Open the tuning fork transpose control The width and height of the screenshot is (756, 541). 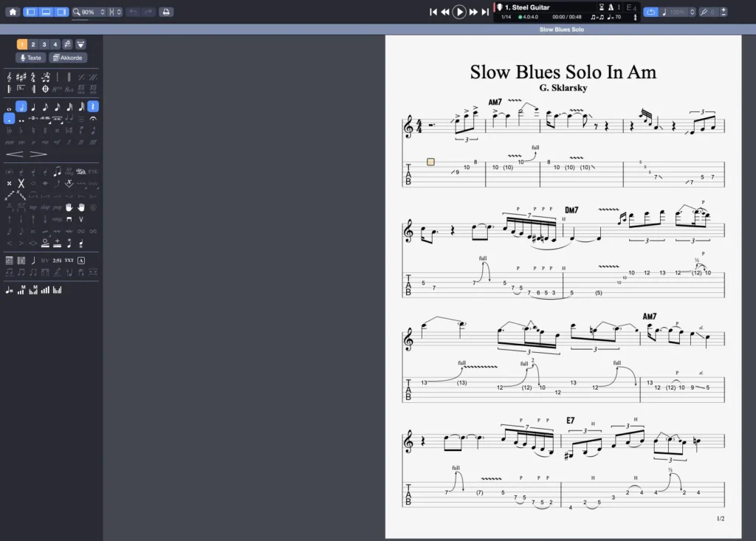click(704, 12)
